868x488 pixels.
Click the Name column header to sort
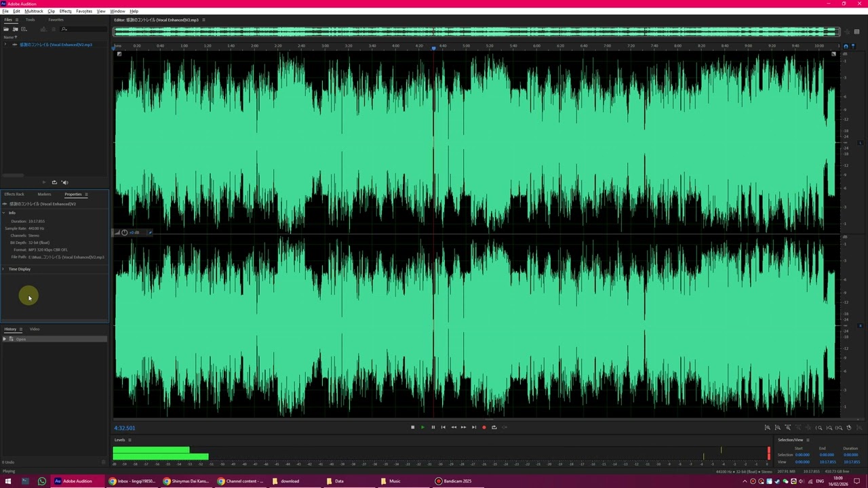click(9, 37)
